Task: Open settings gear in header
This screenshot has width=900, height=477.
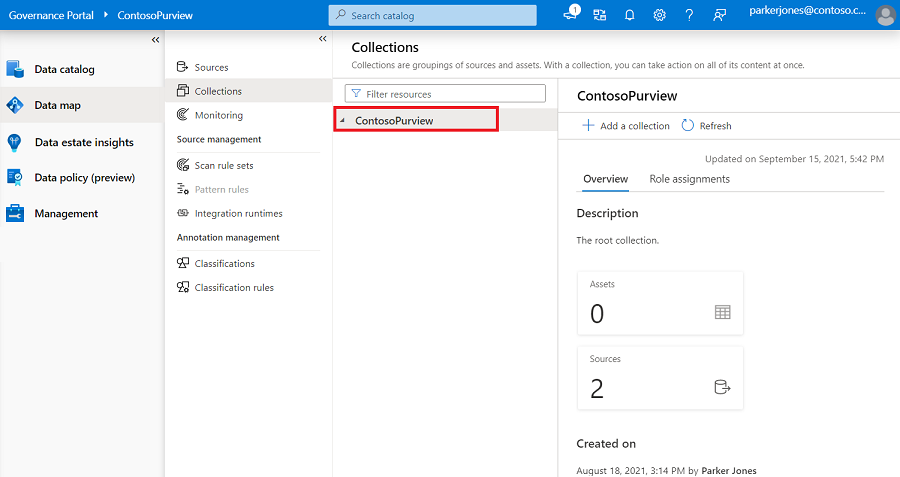Action: click(x=660, y=15)
